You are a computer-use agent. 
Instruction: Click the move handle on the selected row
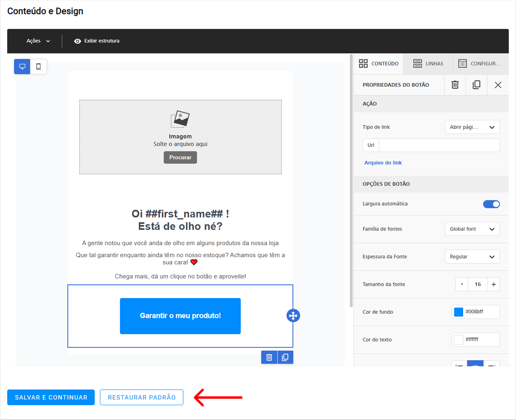[293, 316]
